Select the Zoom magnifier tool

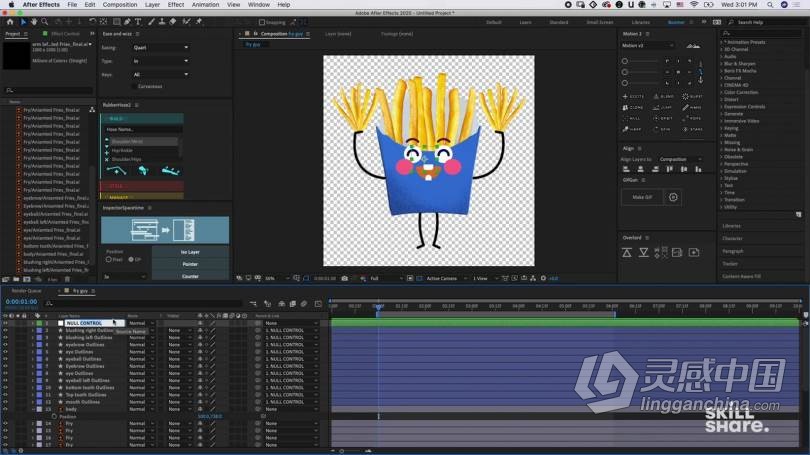45,22
